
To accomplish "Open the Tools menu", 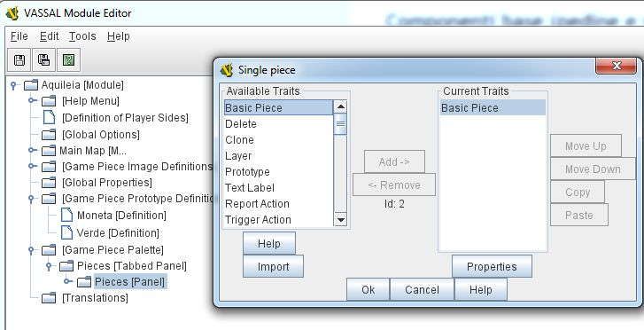I will coord(82,36).
